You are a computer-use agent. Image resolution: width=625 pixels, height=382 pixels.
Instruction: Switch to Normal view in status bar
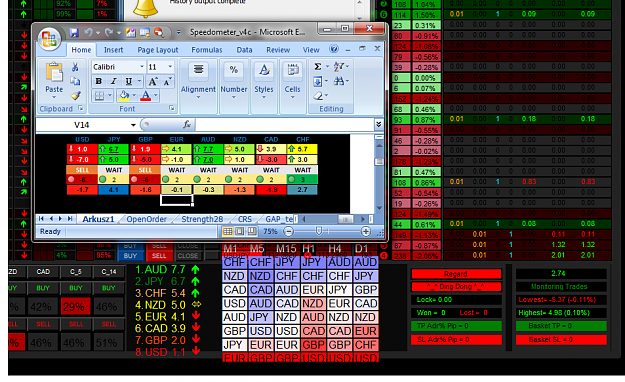(x=228, y=231)
